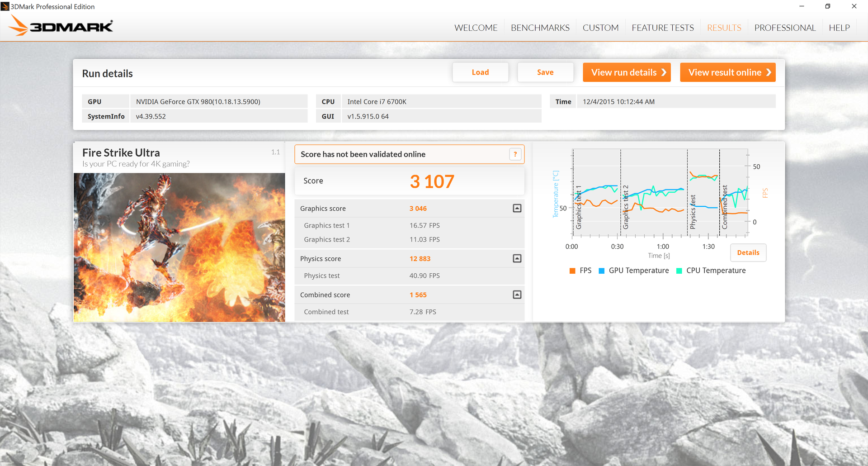Click Combined test value 7.28 FPS
The image size is (868, 466).
pos(423,312)
